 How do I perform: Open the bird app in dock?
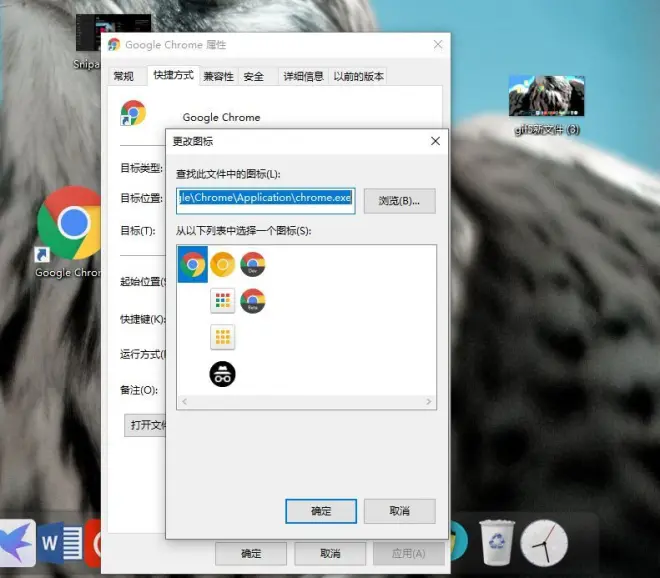pos(17,543)
